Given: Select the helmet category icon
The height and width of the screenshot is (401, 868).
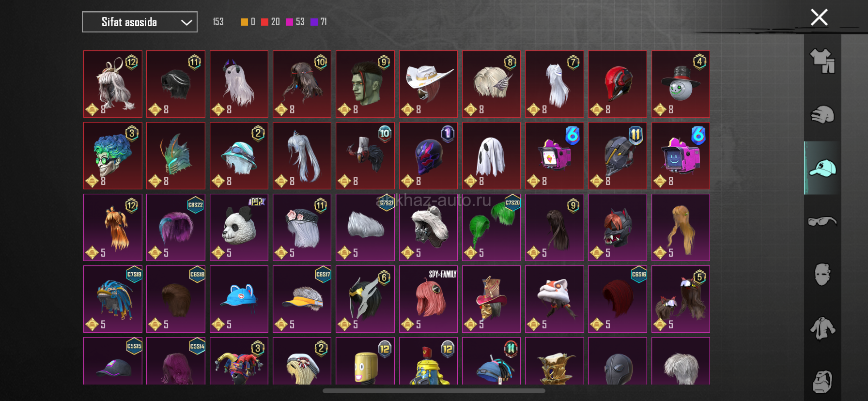Looking at the screenshot, I should point(822,115).
